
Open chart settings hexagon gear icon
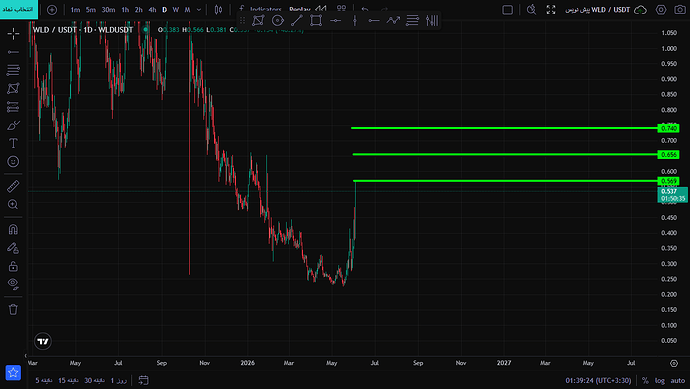(x=661, y=10)
